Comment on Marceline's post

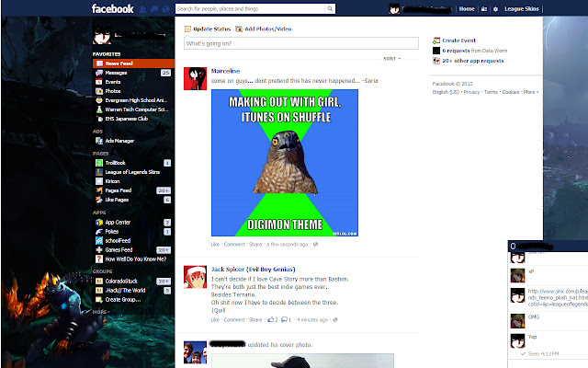pyautogui.click(x=234, y=245)
